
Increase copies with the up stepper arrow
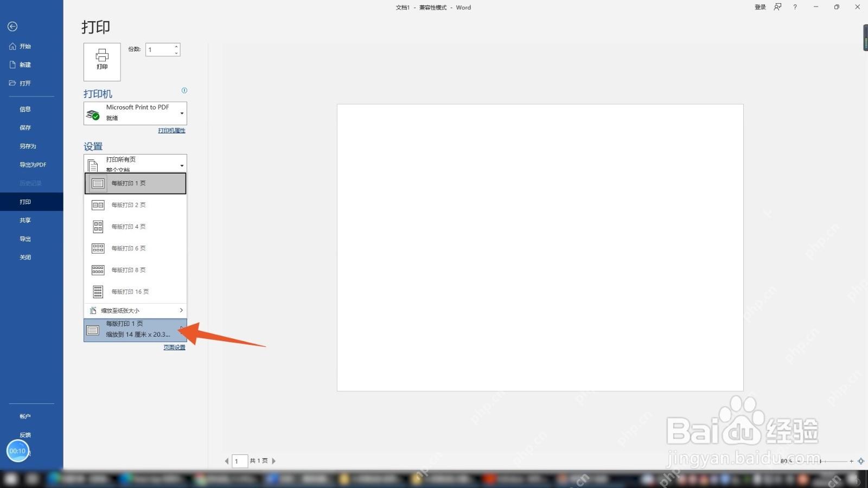pos(176,47)
